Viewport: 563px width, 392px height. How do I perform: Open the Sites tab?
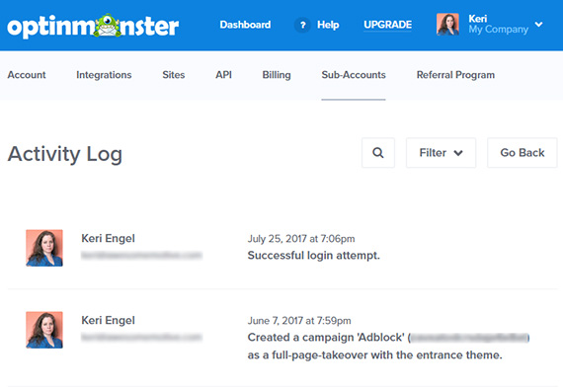(174, 75)
